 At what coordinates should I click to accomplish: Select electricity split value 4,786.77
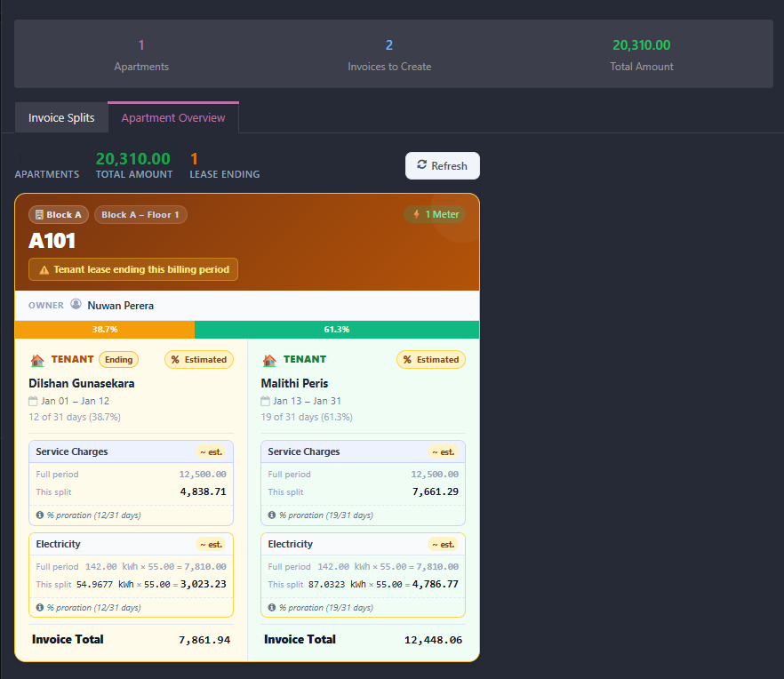pyautogui.click(x=435, y=584)
